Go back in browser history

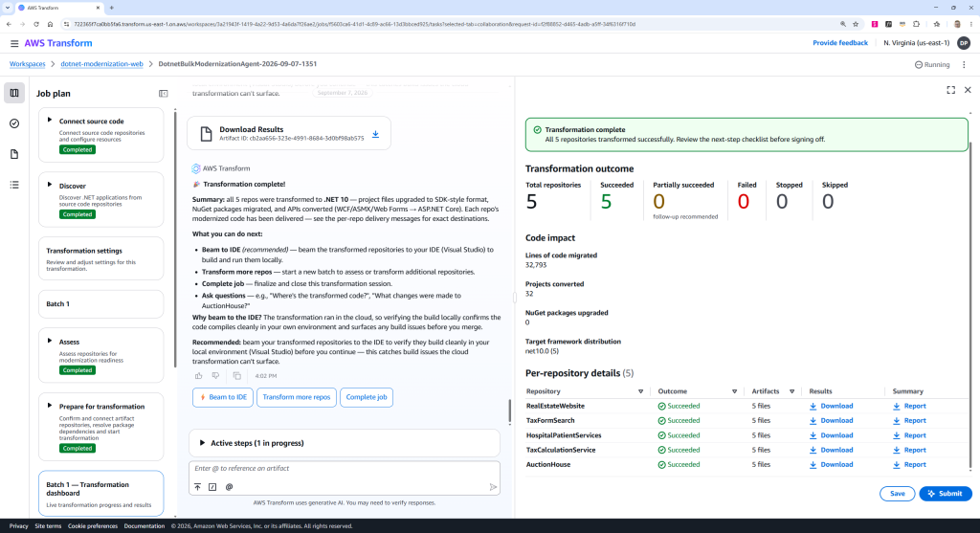[9, 24]
